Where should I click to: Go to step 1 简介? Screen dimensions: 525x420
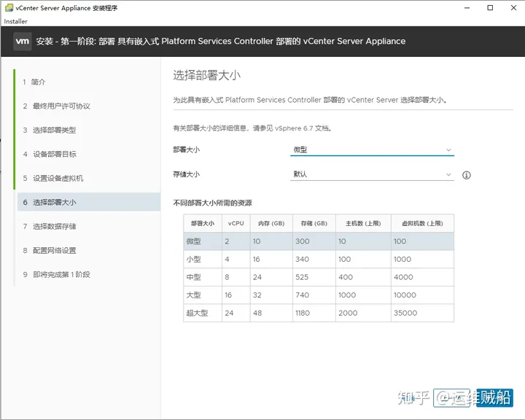coord(38,82)
